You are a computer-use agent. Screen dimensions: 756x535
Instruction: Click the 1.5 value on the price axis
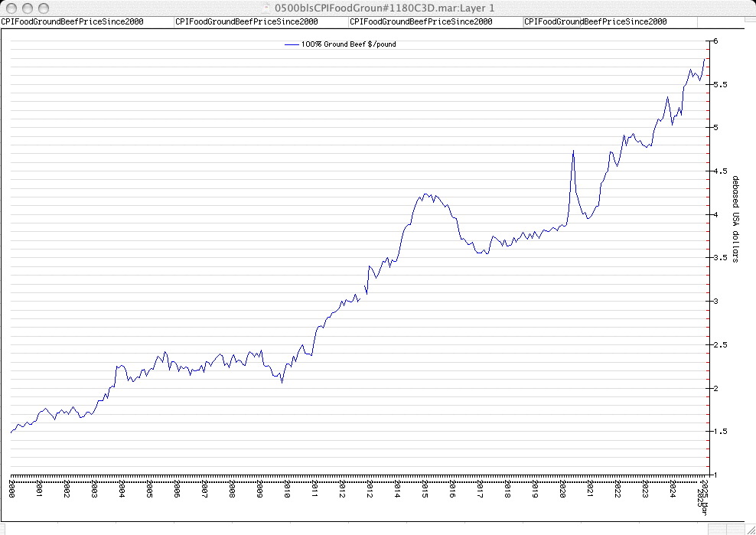pyautogui.click(x=720, y=432)
